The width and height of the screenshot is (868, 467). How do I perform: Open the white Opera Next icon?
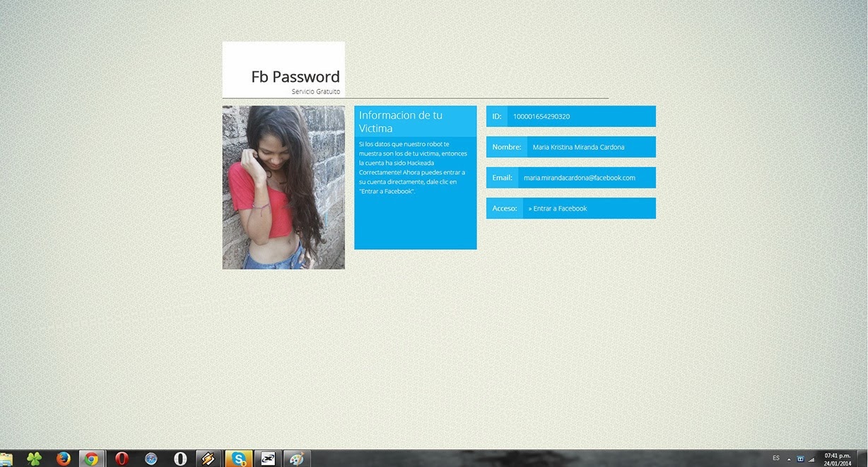click(180, 459)
